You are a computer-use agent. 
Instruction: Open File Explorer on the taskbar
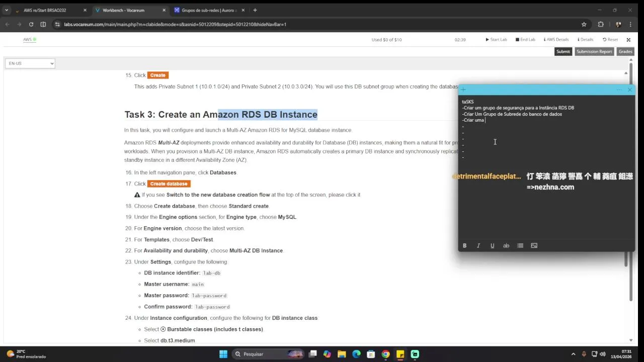coord(342,354)
